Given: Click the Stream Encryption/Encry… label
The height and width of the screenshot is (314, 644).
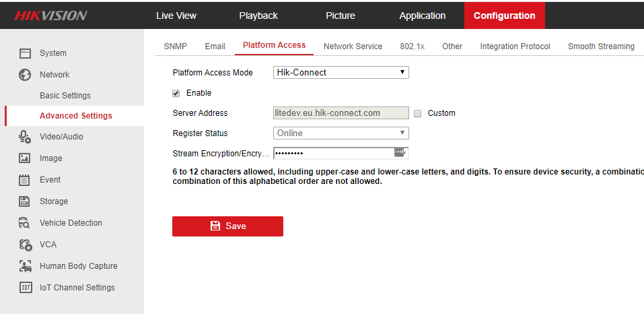Looking at the screenshot, I should tap(221, 154).
